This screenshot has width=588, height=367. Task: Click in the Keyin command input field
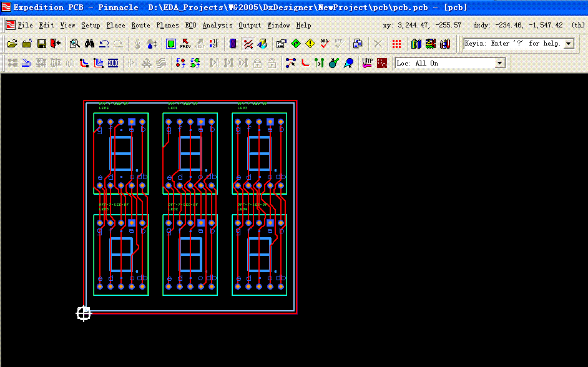point(514,44)
